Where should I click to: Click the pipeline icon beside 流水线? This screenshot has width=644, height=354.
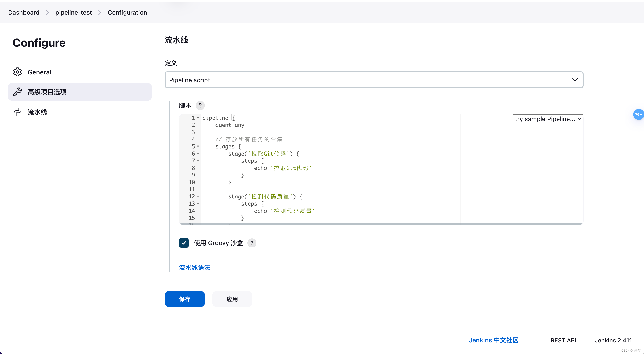[17, 112]
